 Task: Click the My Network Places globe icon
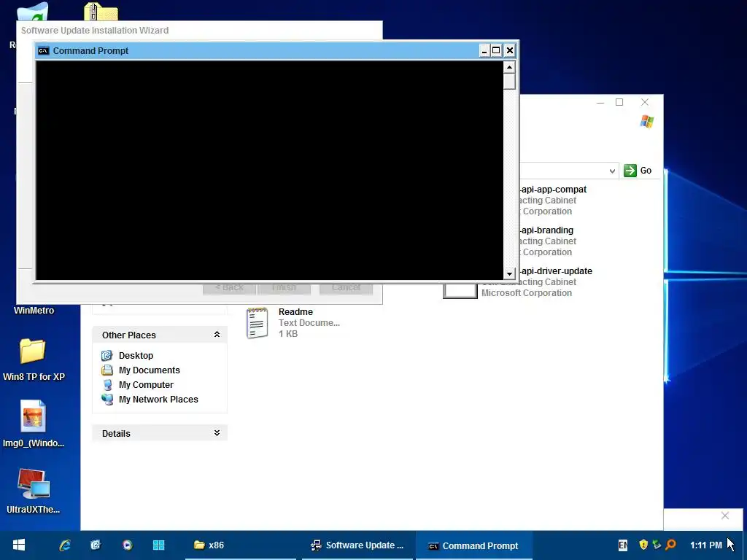click(x=107, y=400)
